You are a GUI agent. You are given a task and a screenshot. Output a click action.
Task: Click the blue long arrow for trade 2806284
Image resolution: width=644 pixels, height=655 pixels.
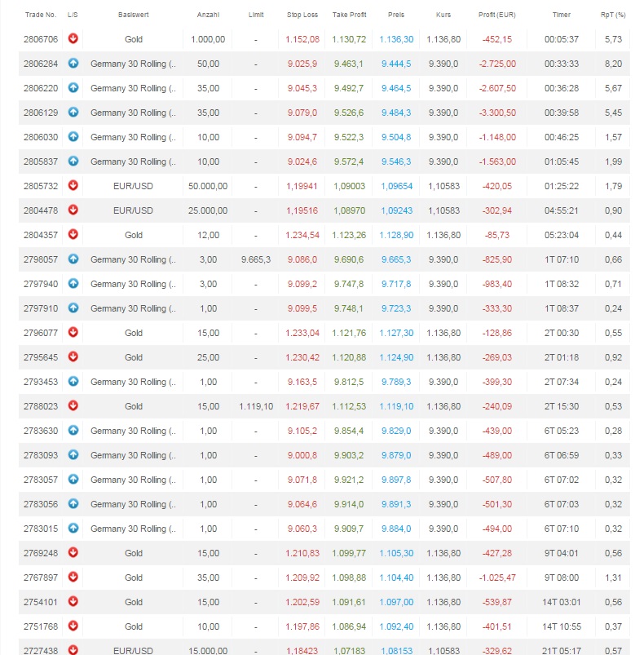(x=73, y=63)
